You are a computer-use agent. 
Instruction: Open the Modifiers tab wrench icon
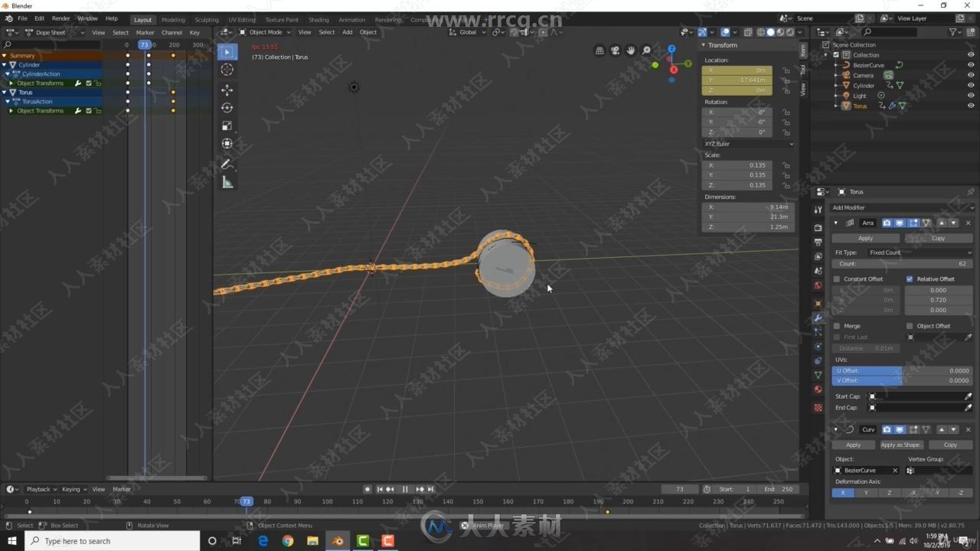(x=818, y=318)
